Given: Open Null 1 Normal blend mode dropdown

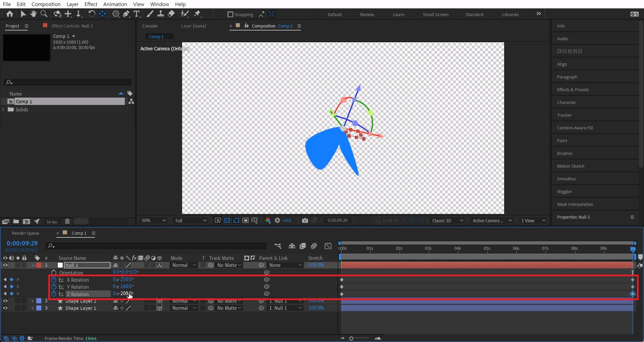Looking at the screenshot, I should point(184,265).
